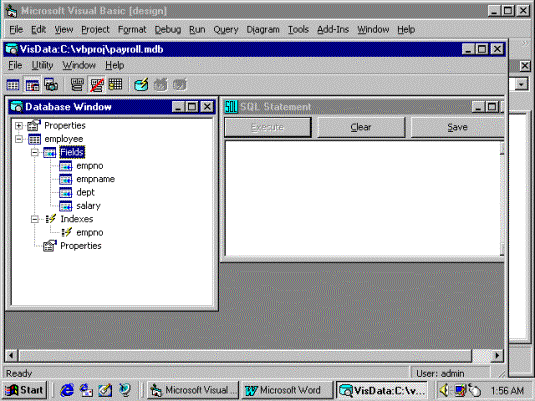Select the Snapshot type Recordset toolbar icon
Image resolution: width=535 pixels, height=401 pixels.
[52, 85]
